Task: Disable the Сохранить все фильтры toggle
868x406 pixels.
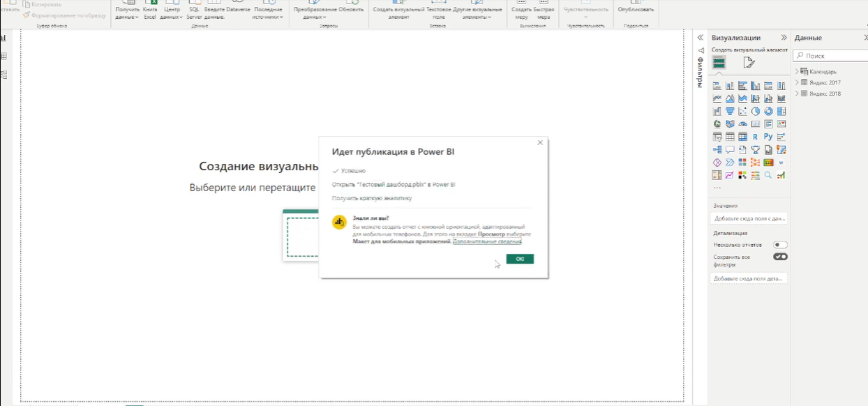Action: tap(780, 256)
